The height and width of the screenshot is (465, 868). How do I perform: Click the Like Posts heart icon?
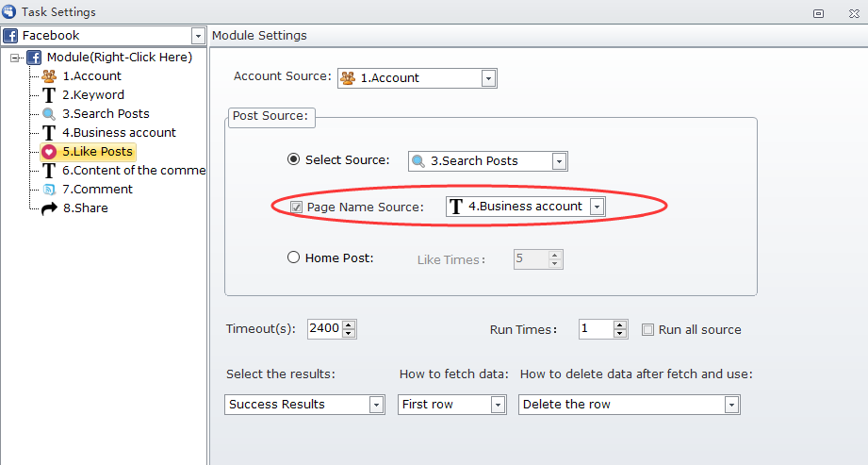pyautogui.click(x=49, y=152)
